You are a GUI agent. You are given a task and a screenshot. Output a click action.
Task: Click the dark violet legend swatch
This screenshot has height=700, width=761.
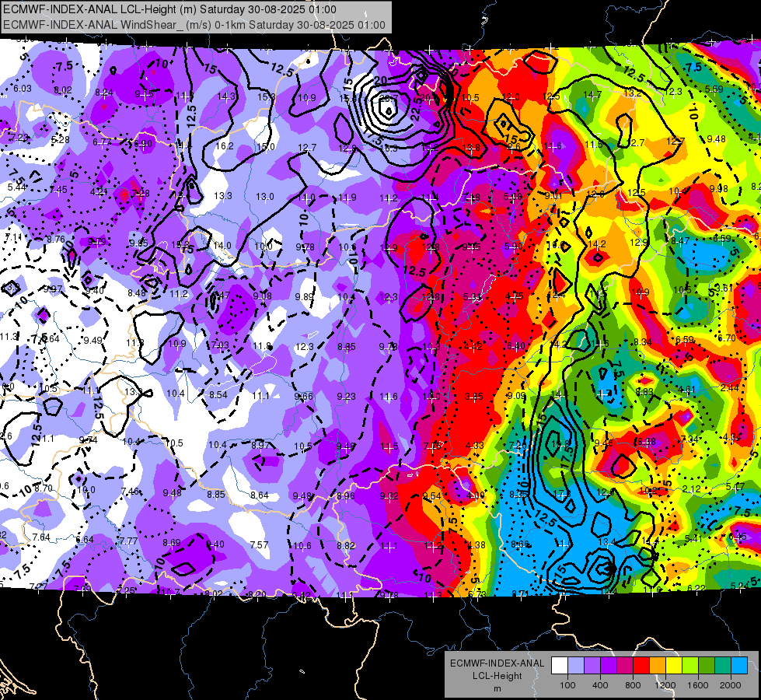[x=609, y=666]
